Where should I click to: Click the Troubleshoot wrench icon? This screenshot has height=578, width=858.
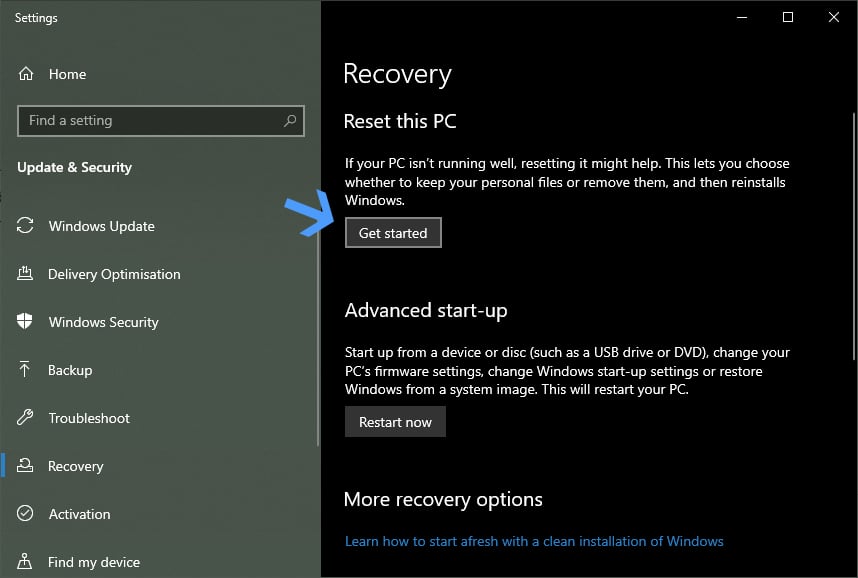(x=24, y=418)
